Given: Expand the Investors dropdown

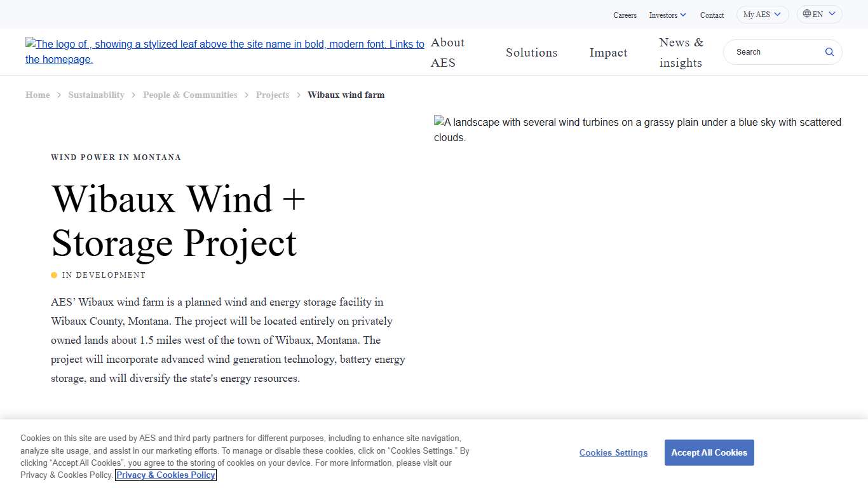Looking at the screenshot, I should (667, 15).
